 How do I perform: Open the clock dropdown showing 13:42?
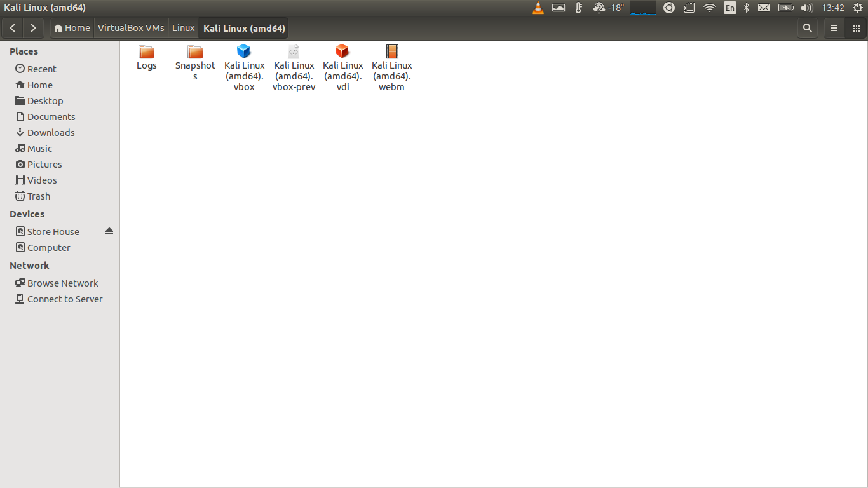[x=834, y=8]
